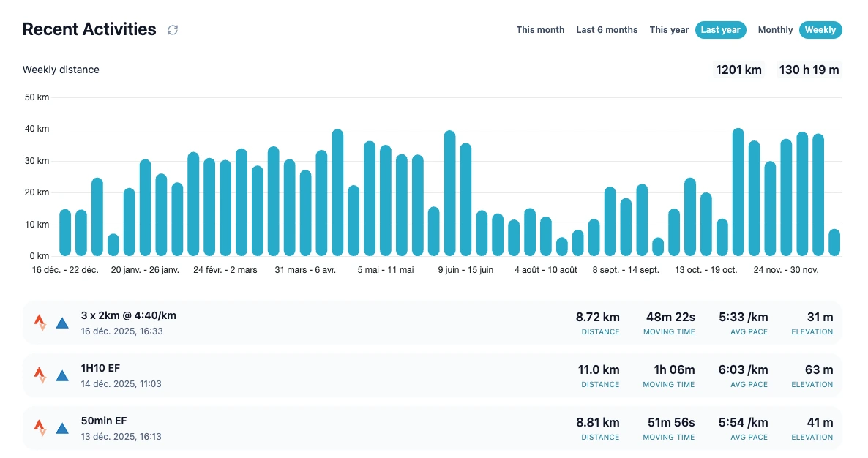The height and width of the screenshot is (458, 868).
Task: Click blue triangle icon on 50min EF row
Action: [62, 428]
